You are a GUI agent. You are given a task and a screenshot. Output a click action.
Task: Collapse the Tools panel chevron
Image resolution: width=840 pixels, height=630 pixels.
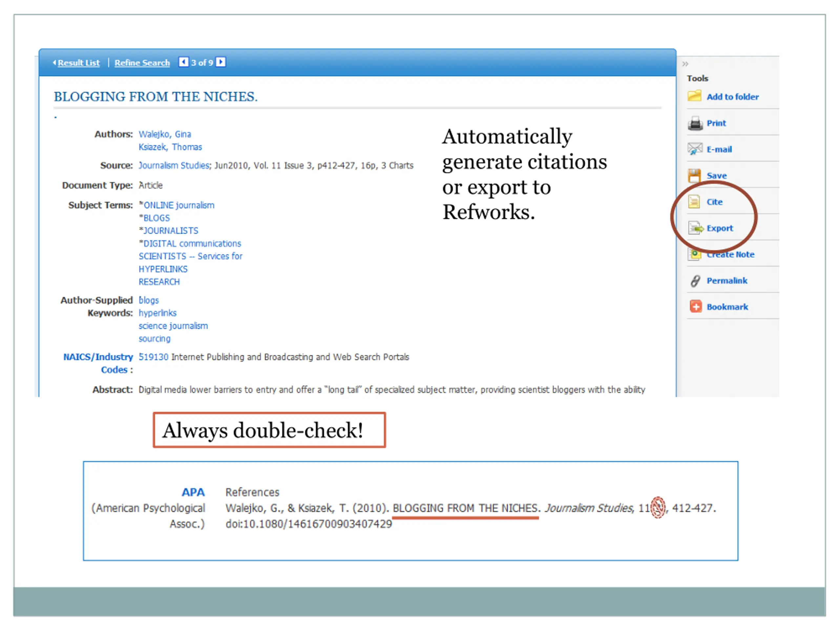(685, 64)
